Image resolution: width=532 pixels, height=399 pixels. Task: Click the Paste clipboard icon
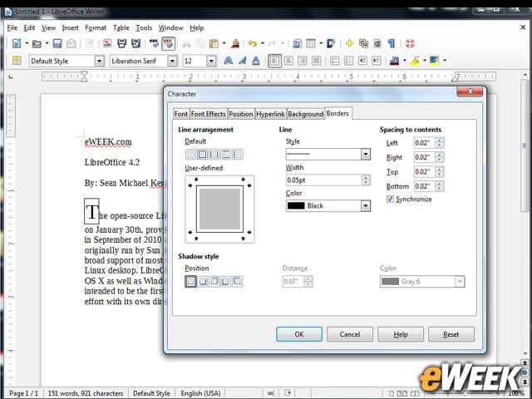coord(214,43)
